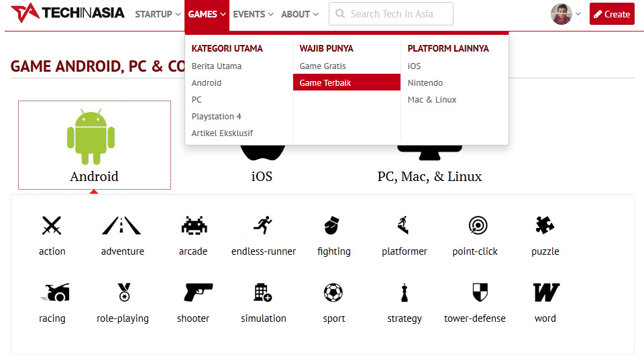644x362 pixels.
Task: Open the tower-defense shield icon
Action: coord(480,292)
